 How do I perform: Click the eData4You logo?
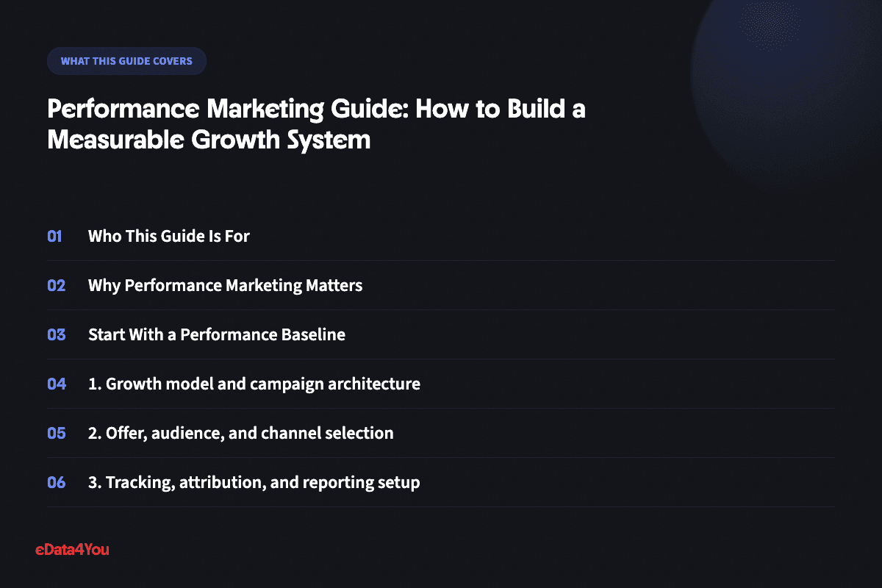[72, 549]
